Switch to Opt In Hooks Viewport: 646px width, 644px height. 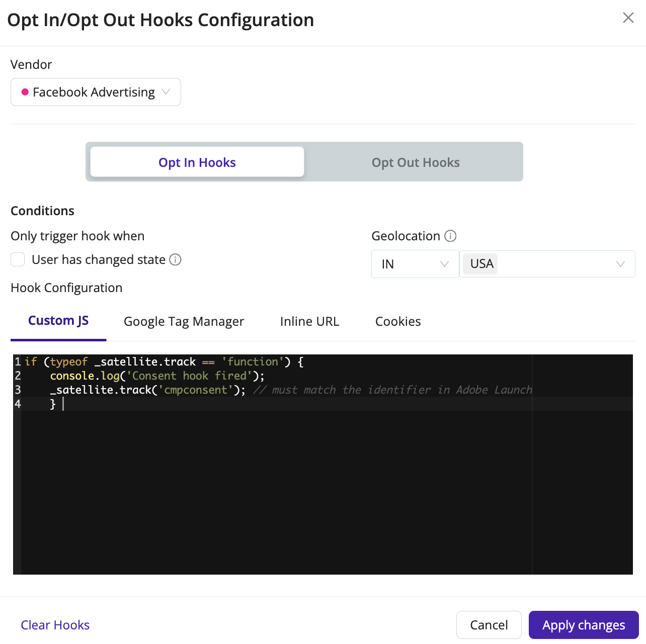(x=197, y=162)
